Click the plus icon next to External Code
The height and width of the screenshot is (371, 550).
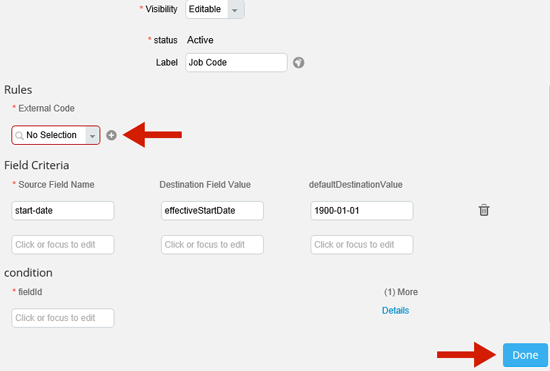111,135
